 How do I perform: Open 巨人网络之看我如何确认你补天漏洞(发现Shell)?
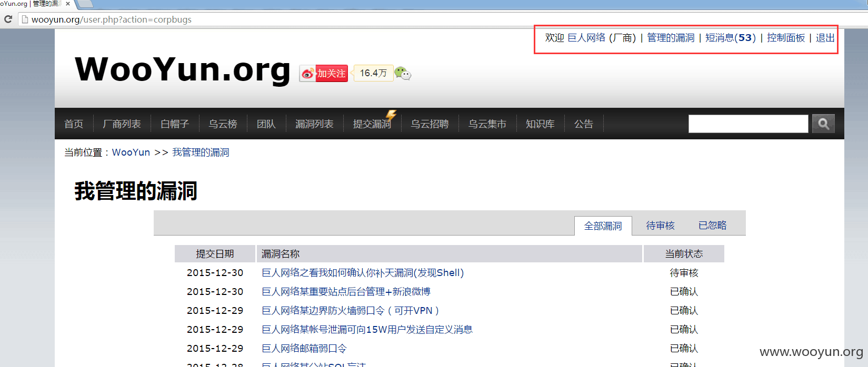pos(363,273)
